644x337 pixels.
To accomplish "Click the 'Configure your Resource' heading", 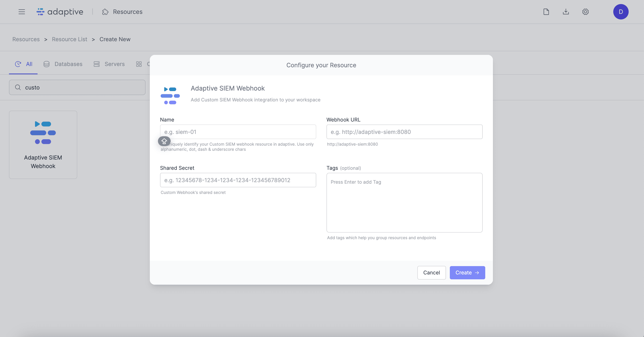I will pos(321,65).
